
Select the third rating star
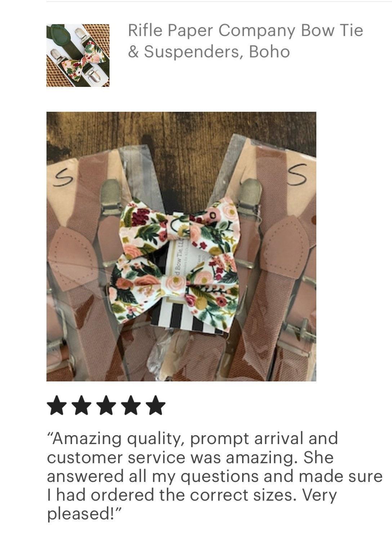106,406
